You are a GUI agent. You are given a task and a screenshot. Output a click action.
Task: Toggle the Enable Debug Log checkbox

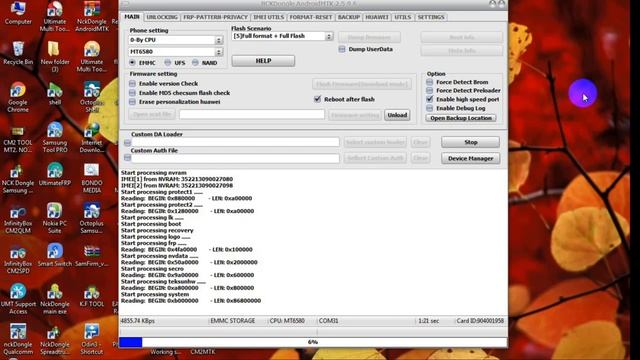(x=429, y=108)
